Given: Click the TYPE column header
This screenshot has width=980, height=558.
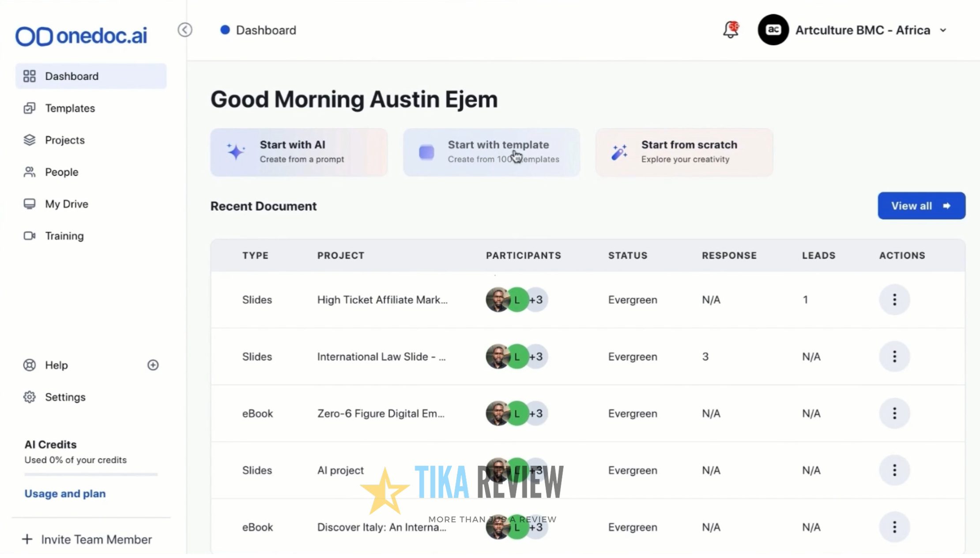Looking at the screenshot, I should (255, 256).
